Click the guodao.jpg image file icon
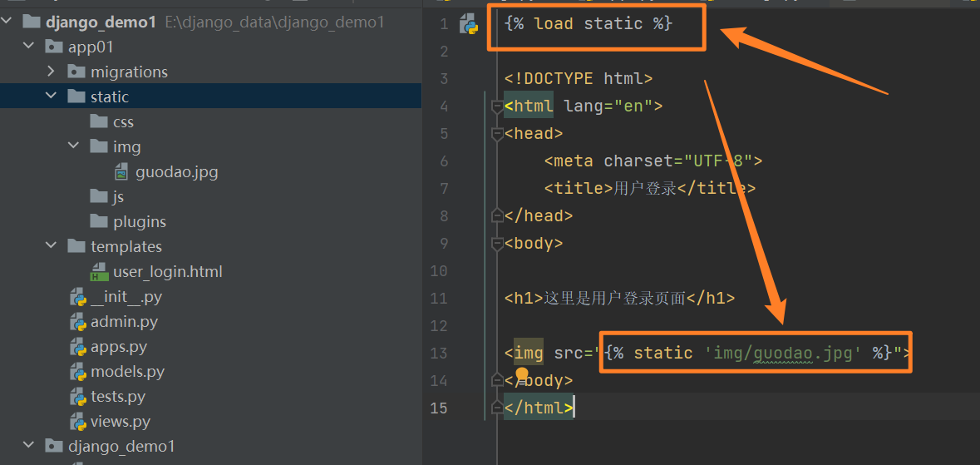 coord(121,172)
